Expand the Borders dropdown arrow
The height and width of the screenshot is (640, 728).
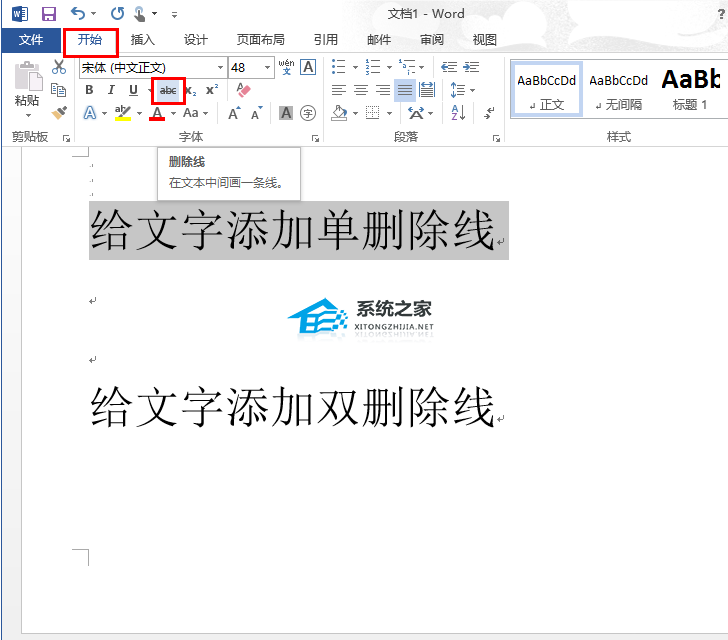point(389,113)
